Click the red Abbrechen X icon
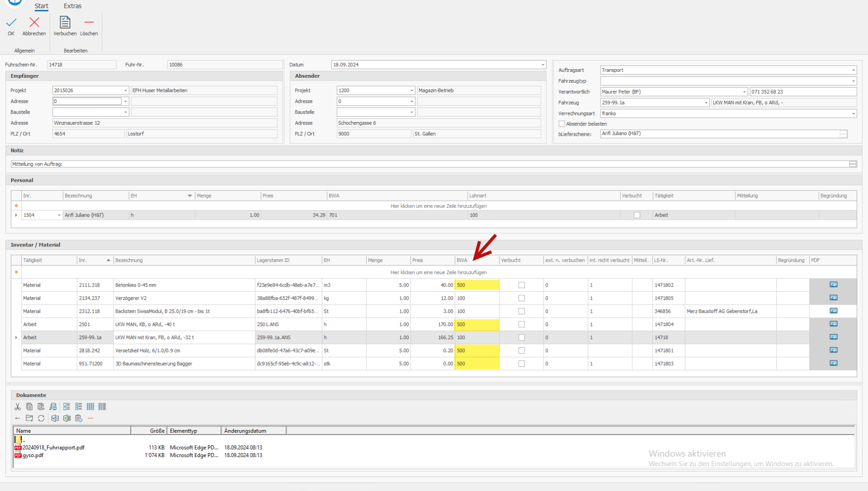 34,23
